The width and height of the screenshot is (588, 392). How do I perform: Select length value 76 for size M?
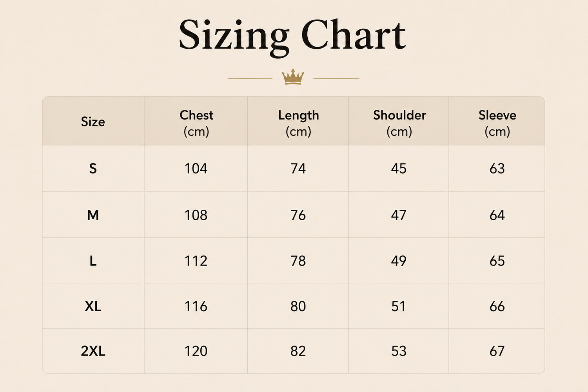point(298,215)
